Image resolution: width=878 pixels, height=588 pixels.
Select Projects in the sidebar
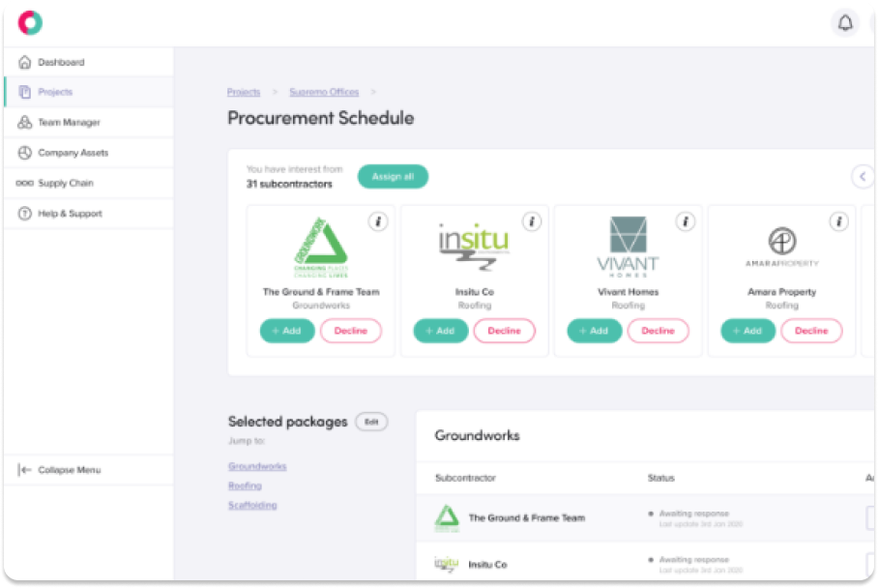click(88, 92)
